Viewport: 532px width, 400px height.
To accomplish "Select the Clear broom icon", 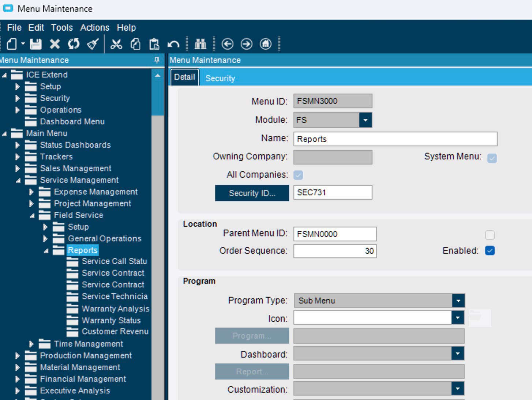I will (x=92, y=44).
